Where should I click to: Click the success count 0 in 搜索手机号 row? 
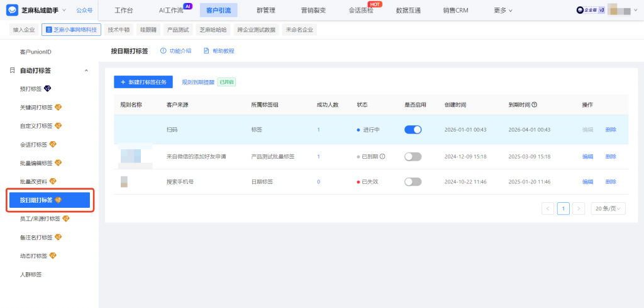pyautogui.click(x=318, y=182)
